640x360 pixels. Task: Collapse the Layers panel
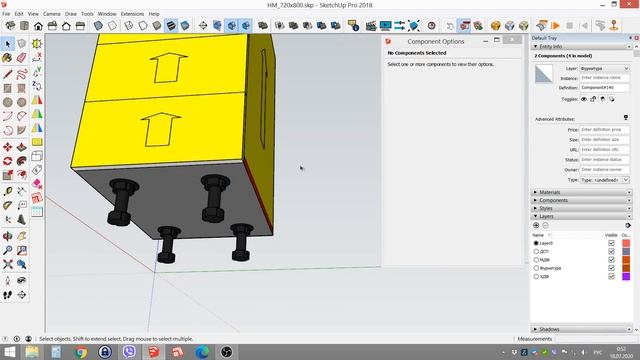point(582,216)
